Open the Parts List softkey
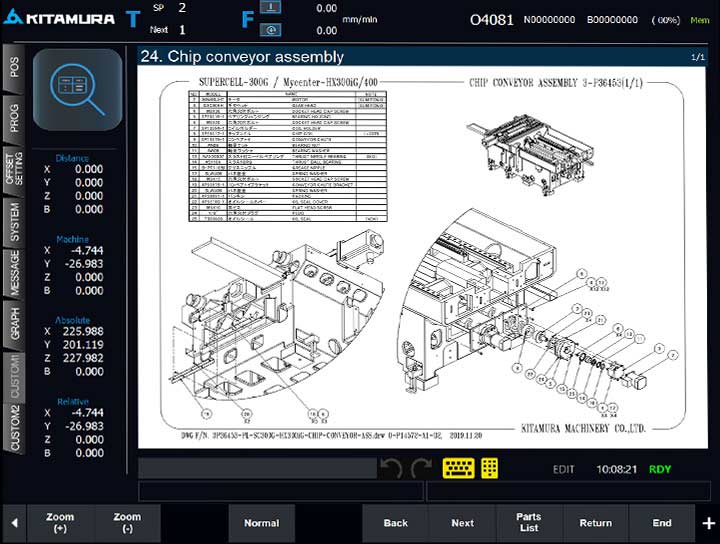The width and height of the screenshot is (720, 544). pos(529,523)
